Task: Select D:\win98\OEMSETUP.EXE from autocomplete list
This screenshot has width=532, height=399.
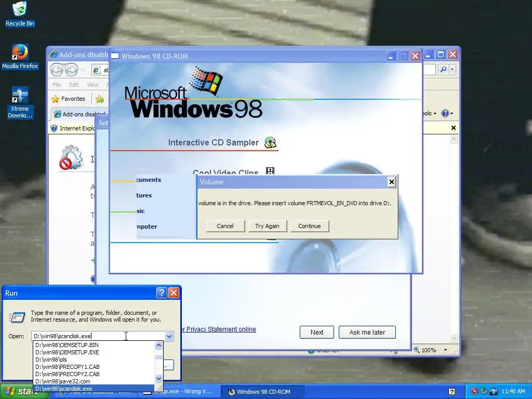Action: pos(94,352)
